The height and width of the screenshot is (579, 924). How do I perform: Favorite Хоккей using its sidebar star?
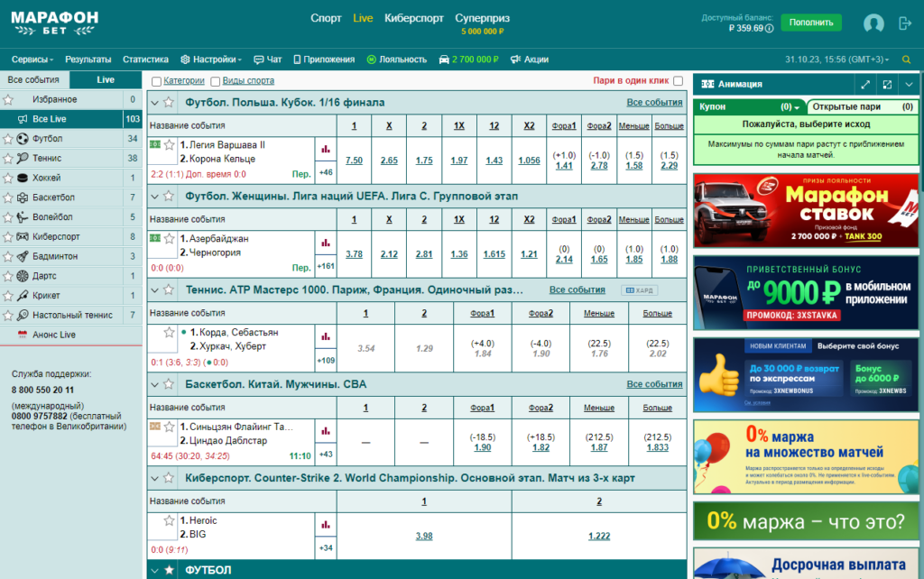pos(7,178)
